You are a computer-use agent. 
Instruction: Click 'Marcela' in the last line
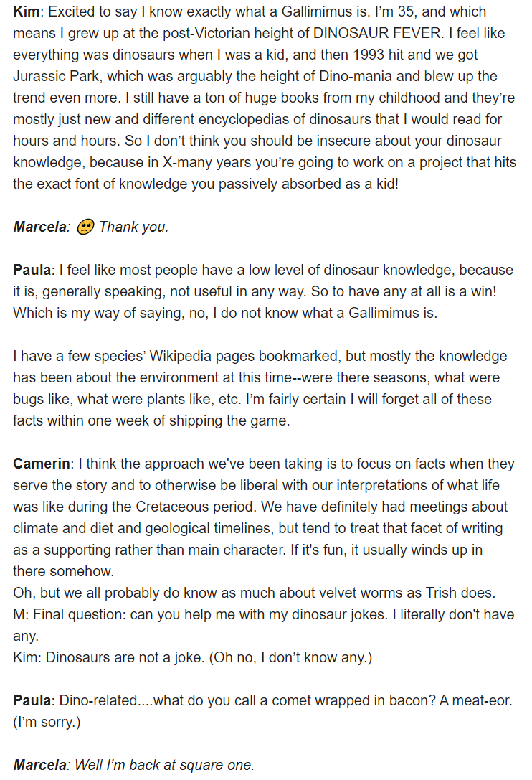pos(39,765)
